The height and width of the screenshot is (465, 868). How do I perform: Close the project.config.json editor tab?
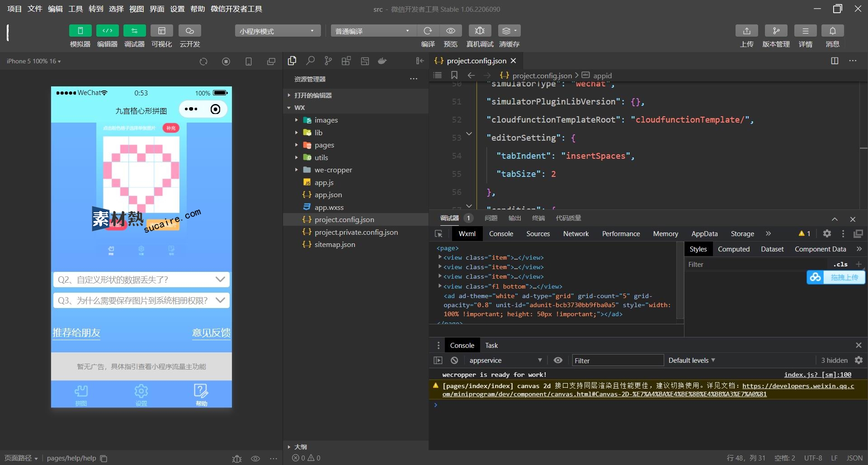(513, 61)
